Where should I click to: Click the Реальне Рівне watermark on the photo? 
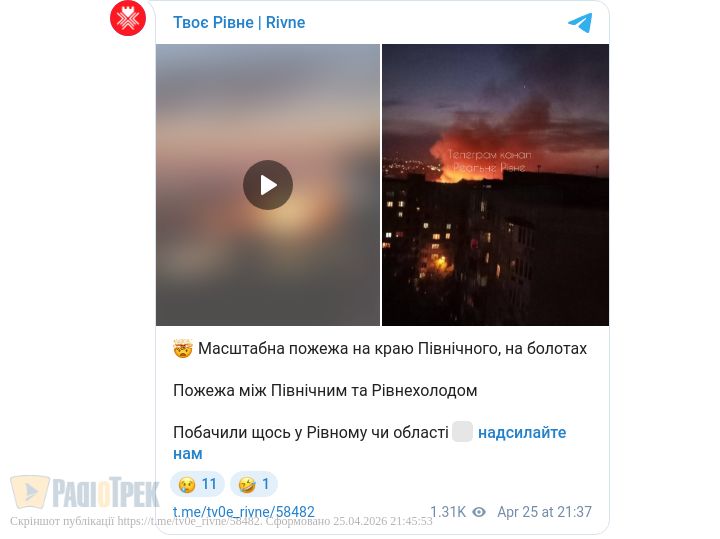pyautogui.click(x=489, y=161)
